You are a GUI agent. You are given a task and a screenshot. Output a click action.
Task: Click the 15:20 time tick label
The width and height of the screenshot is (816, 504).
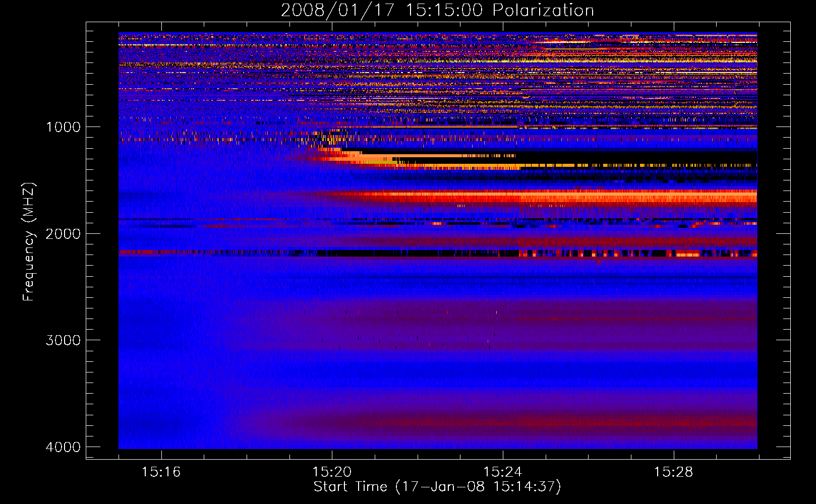[x=332, y=472]
